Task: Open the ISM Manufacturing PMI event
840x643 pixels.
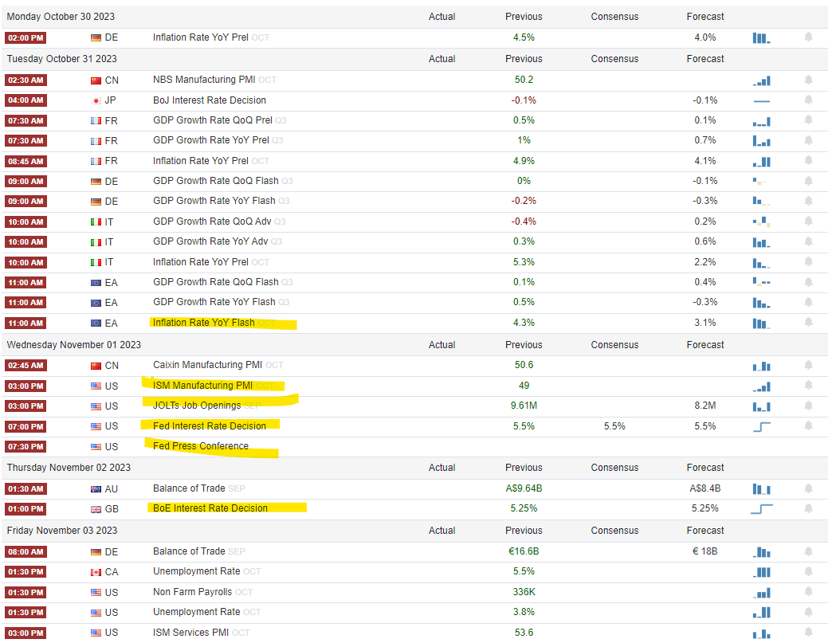Action: [x=202, y=386]
